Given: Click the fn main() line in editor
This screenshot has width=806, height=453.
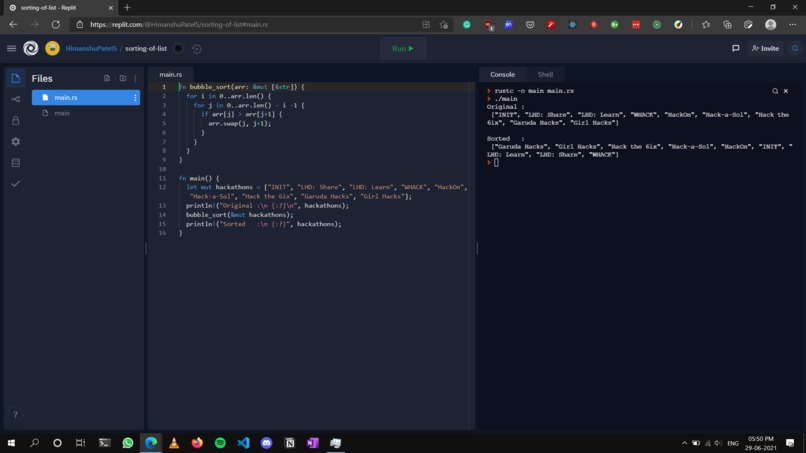Looking at the screenshot, I should click(x=199, y=178).
